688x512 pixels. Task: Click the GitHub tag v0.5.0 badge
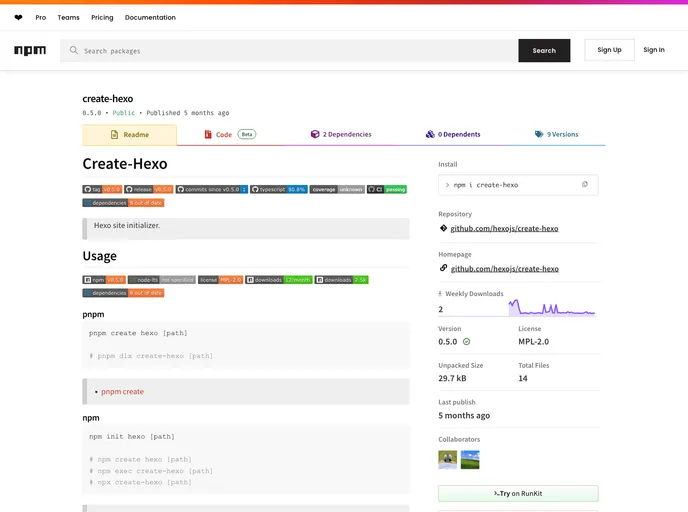click(102, 189)
